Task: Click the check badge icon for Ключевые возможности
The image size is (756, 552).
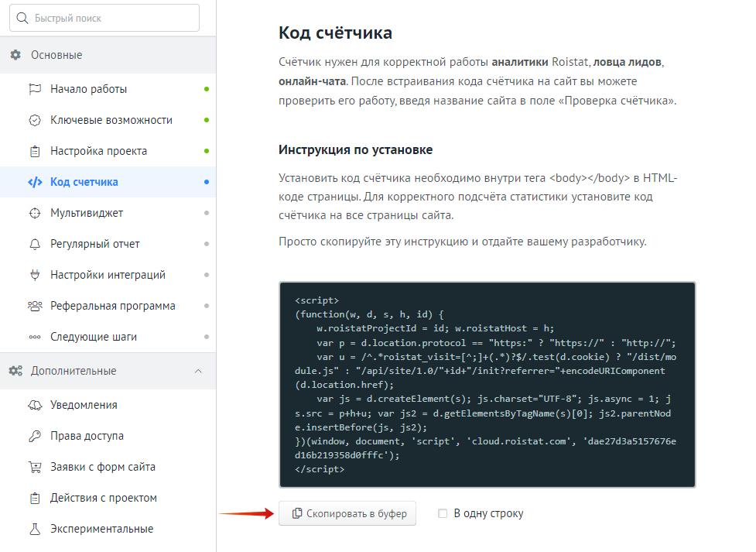Action: click(35, 120)
